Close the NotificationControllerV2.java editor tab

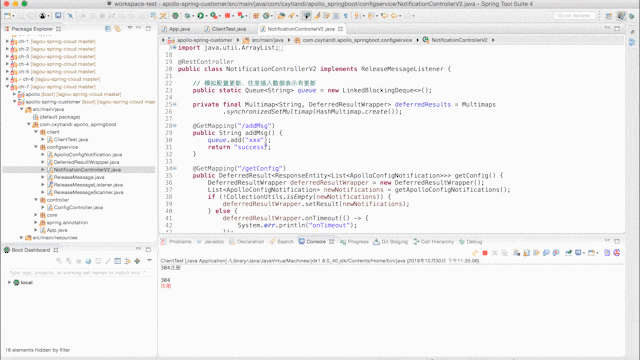click(x=340, y=29)
